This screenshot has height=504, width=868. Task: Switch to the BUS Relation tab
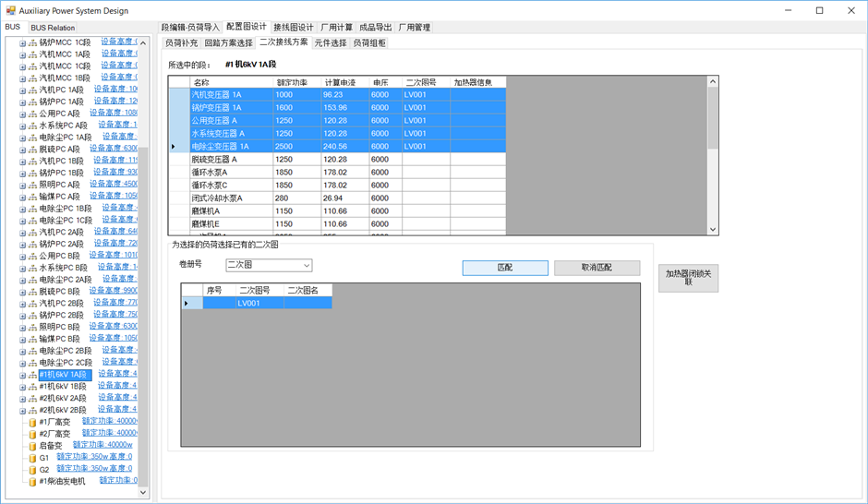pyautogui.click(x=53, y=28)
